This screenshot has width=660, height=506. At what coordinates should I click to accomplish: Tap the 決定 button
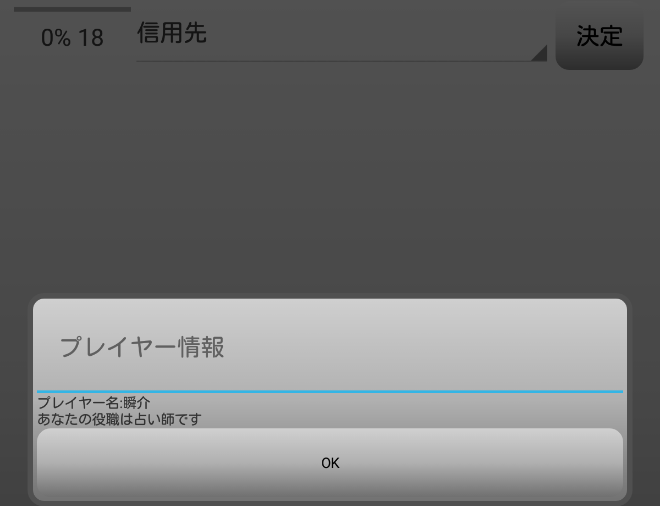pyautogui.click(x=599, y=36)
